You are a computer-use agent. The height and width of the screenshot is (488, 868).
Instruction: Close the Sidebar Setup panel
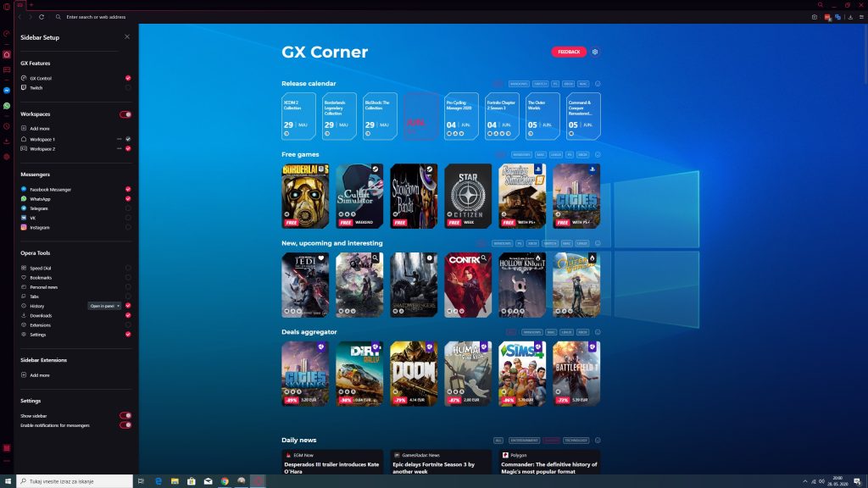pyautogui.click(x=127, y=37)
